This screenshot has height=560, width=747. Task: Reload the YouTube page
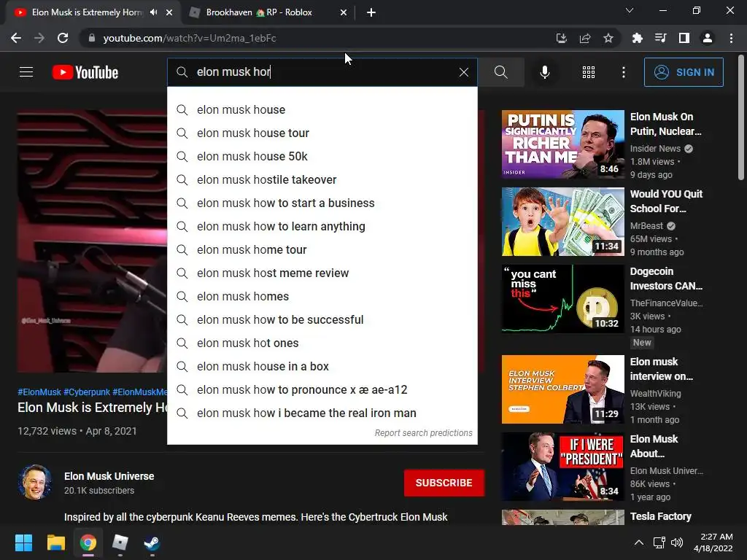(63, 38)
